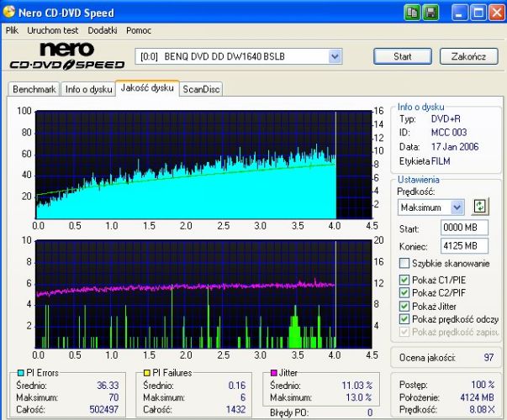Click the yellow PI Failures legend square
Screen dimensions: 507x420
pos(147,373)
